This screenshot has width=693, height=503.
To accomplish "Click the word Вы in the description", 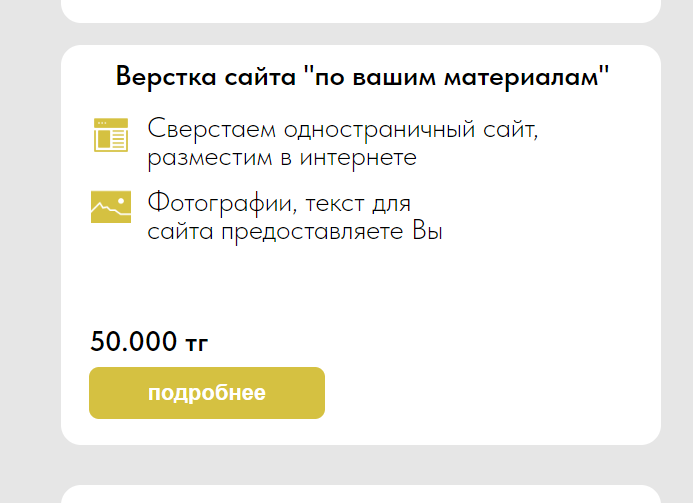I will [427, 231].
